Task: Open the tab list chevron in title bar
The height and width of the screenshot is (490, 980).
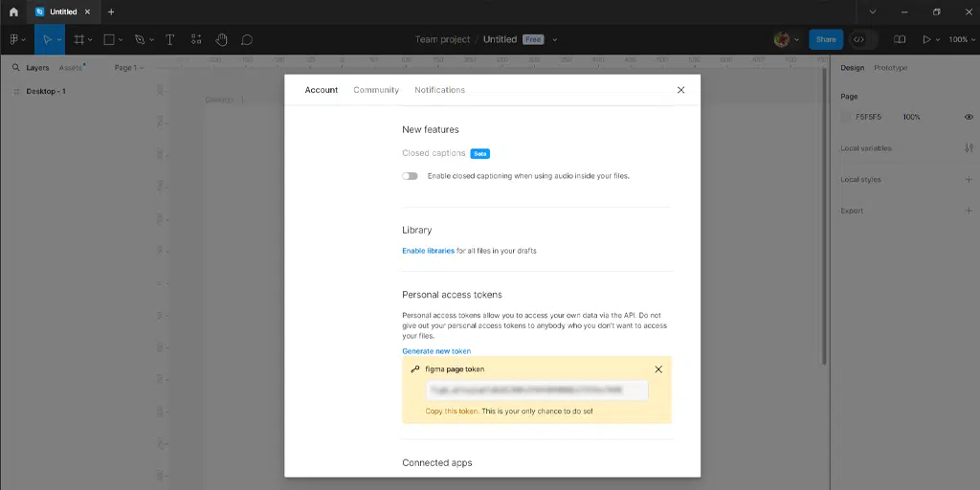Action: (873, 11)
